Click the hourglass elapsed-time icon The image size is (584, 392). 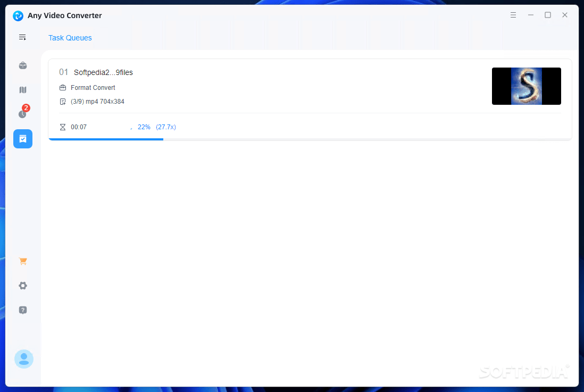[x=63, y=127]
